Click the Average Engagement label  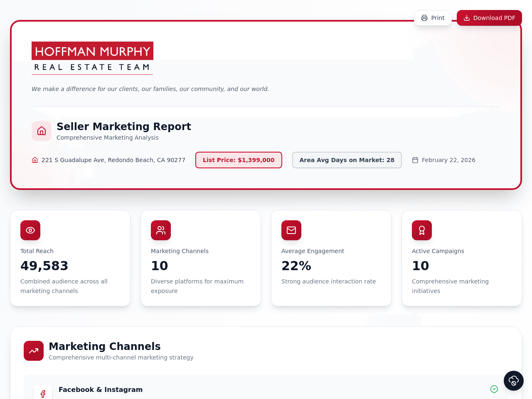coord(313,251)
